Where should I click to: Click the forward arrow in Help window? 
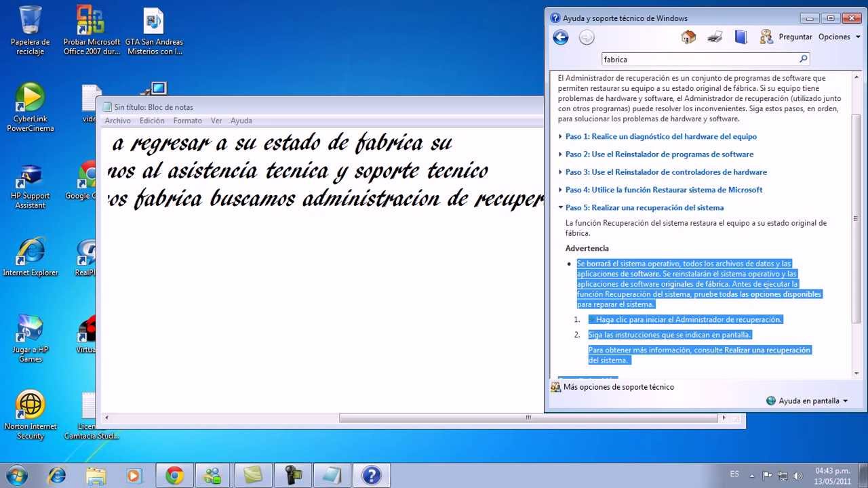click(587, 37)
